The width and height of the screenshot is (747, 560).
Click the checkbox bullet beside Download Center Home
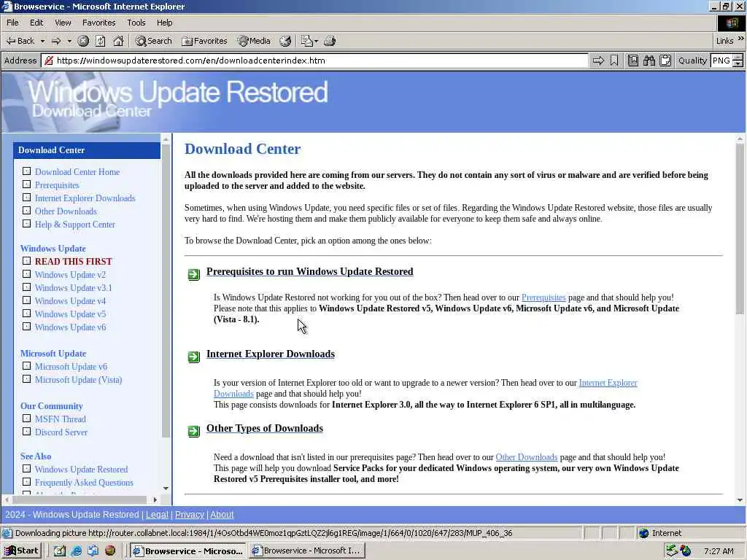point(27,171)
